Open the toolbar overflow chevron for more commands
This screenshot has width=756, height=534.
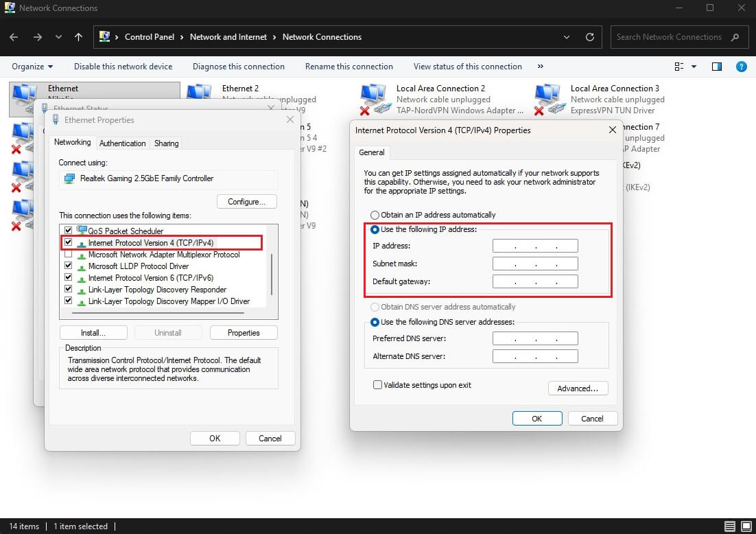(540, 67)
